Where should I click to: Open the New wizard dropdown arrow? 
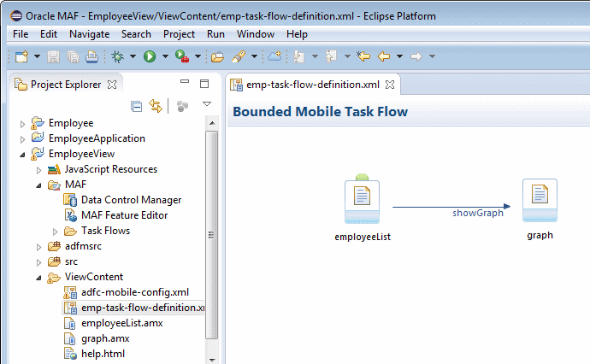[x=37, y=56]
